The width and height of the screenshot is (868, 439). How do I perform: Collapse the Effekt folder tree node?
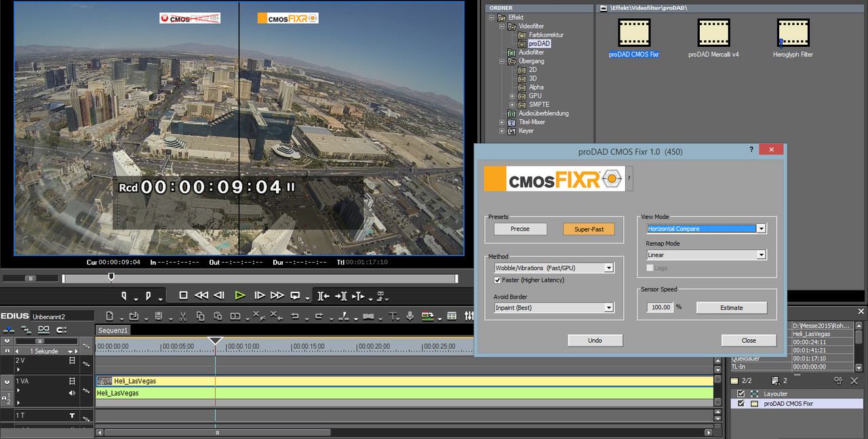pos(493,17)
